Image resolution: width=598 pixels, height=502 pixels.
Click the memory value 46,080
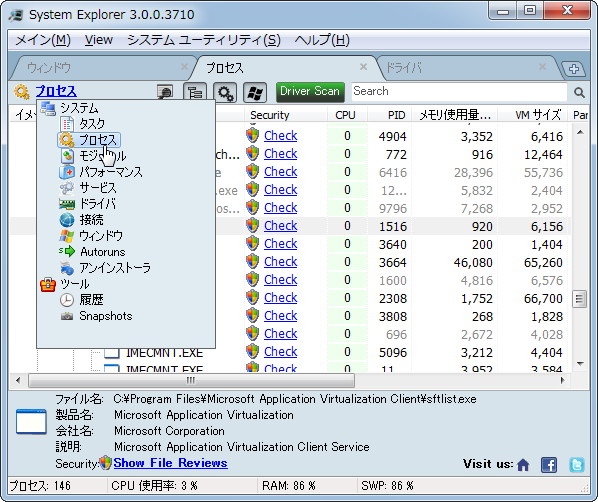pyautogui.click(x=473, y=263)
